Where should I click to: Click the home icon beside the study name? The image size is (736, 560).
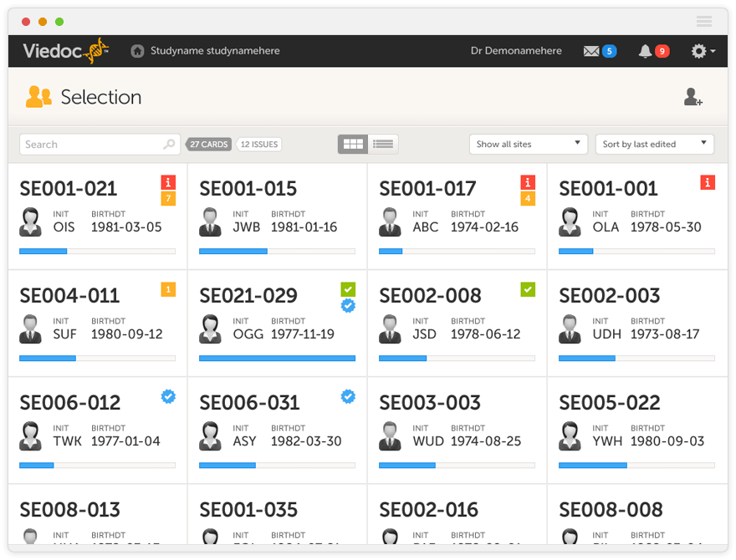click(137, 51)
